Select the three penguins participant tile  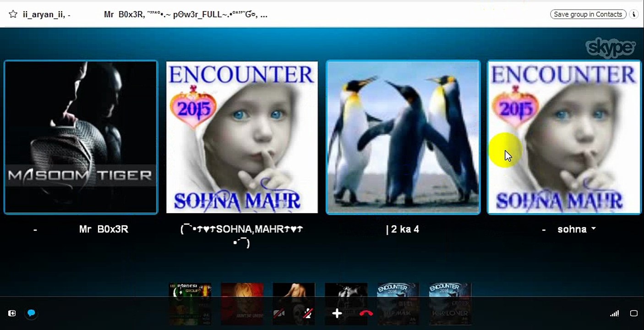pyautogui.click(x=403, y=137)
